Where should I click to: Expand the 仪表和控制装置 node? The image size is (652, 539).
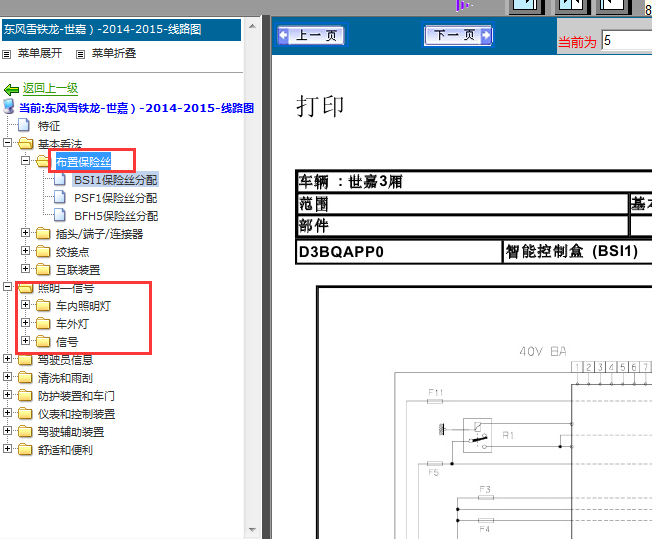point(7,413)
